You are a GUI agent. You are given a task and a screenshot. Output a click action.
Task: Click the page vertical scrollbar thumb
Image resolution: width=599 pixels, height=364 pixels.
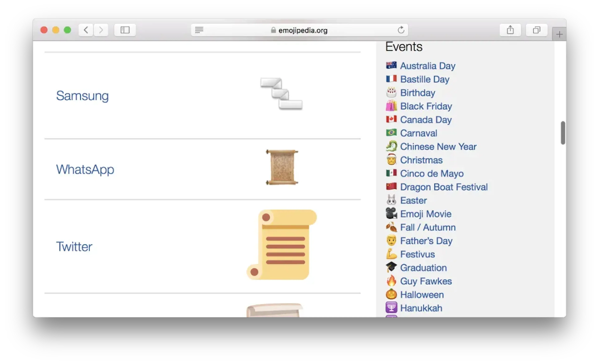(563, 133)
